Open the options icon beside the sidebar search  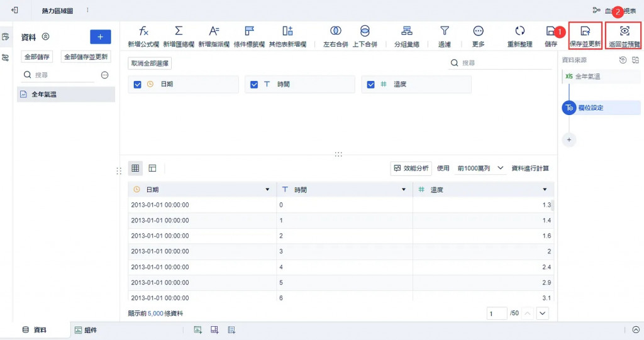pyautogui.click(x=105, y=75)
